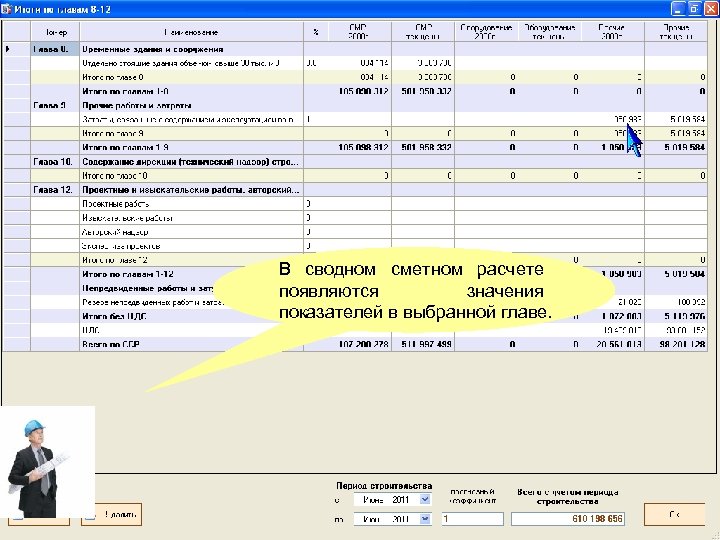Select the Глава 12. number cell
The image size is (720, 540).
click(55, 190)
